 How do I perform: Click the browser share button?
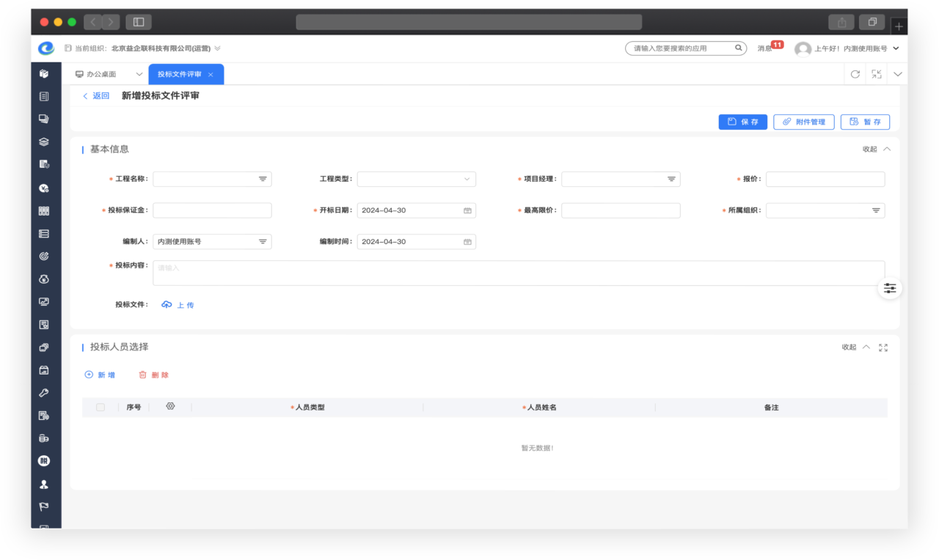coord(841,22)
